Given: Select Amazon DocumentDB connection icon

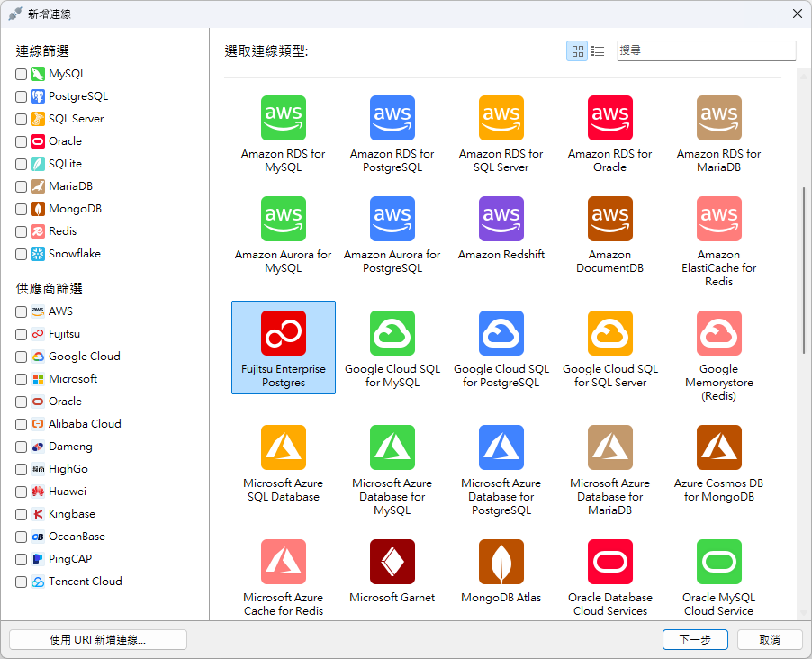Looking at the screenshot, I should pos(609,219).
